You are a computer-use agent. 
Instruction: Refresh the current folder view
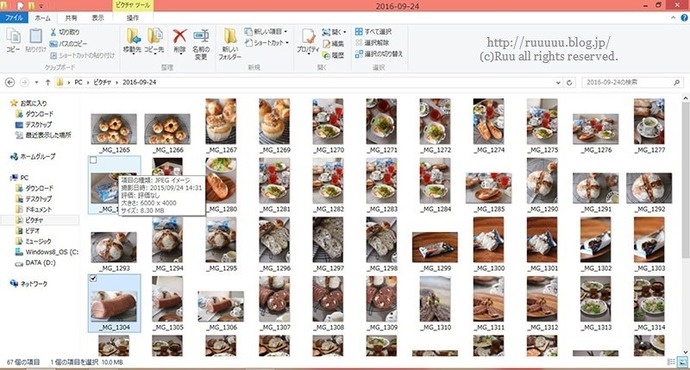pos(569,82)
